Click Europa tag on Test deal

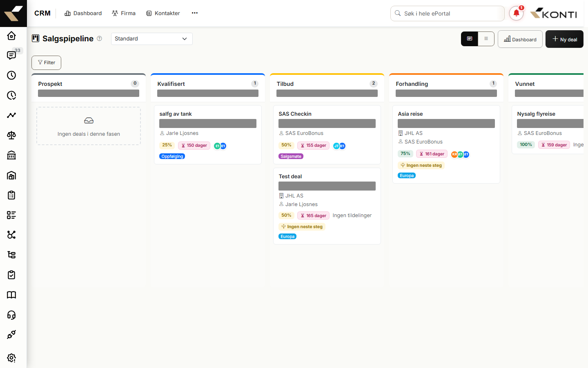coord(287,236)
